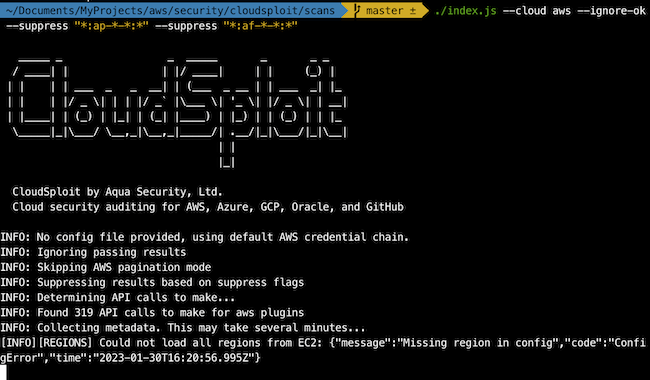
Task: Click the --ignore-ok flag
Action: click(611, 11)
